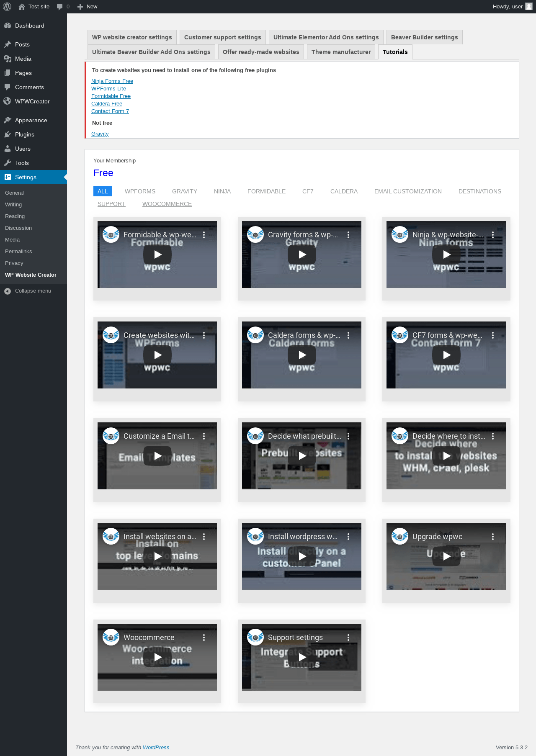The width and height of the screenshot is (536, 756).
Task: Open the Theme manufacturer tab
Action: tap(341, 52)
